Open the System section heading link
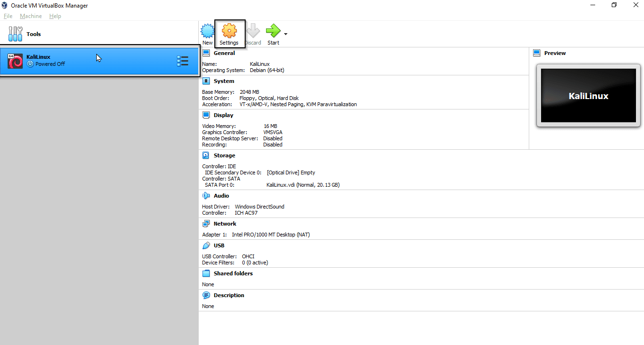Screen dimensions: 644x345 tap(224, 81)
